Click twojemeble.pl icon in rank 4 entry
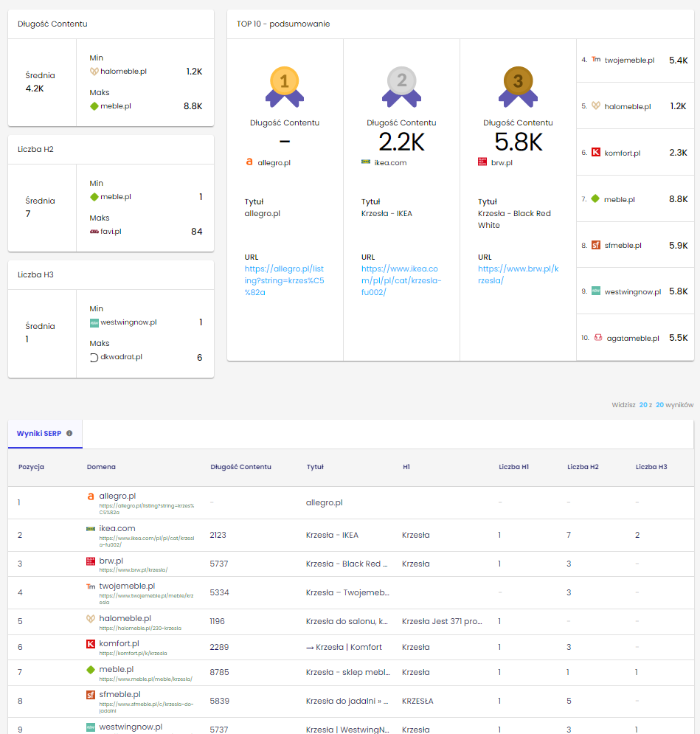Viewport: 700px width, 734px height. 596,60
